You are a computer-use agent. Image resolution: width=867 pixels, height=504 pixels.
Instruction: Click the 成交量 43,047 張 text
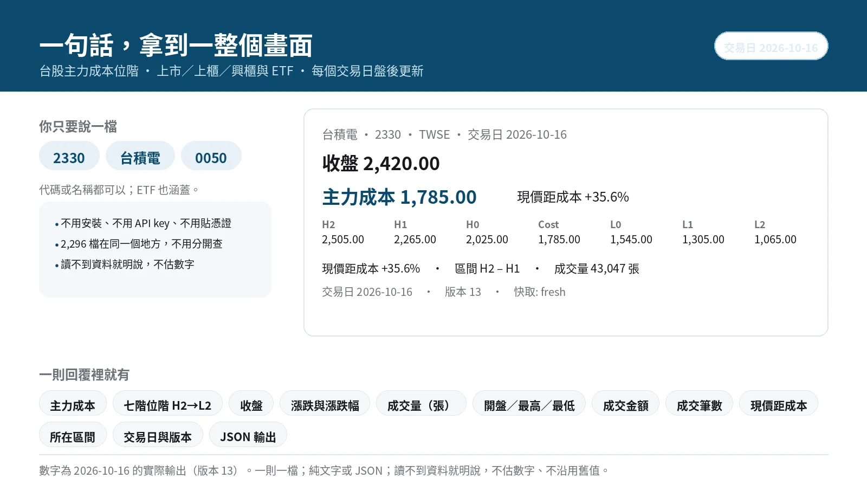(597, 269)
